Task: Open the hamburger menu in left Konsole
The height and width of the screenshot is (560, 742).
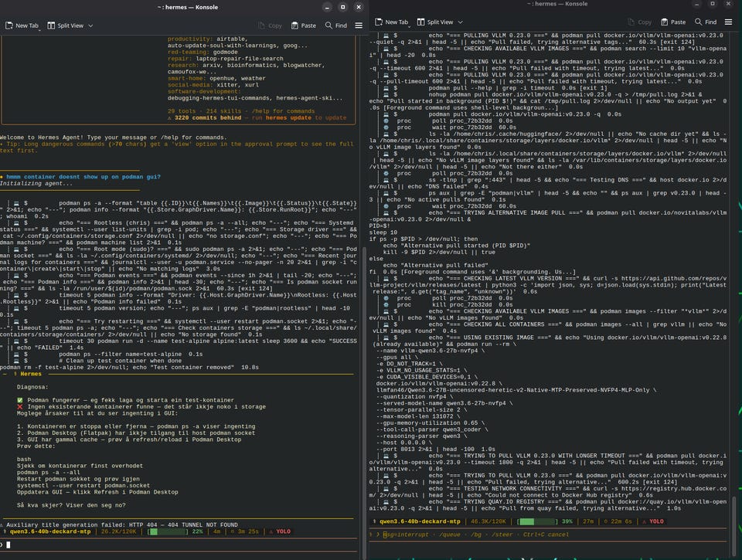Action: tap(359, 25)
